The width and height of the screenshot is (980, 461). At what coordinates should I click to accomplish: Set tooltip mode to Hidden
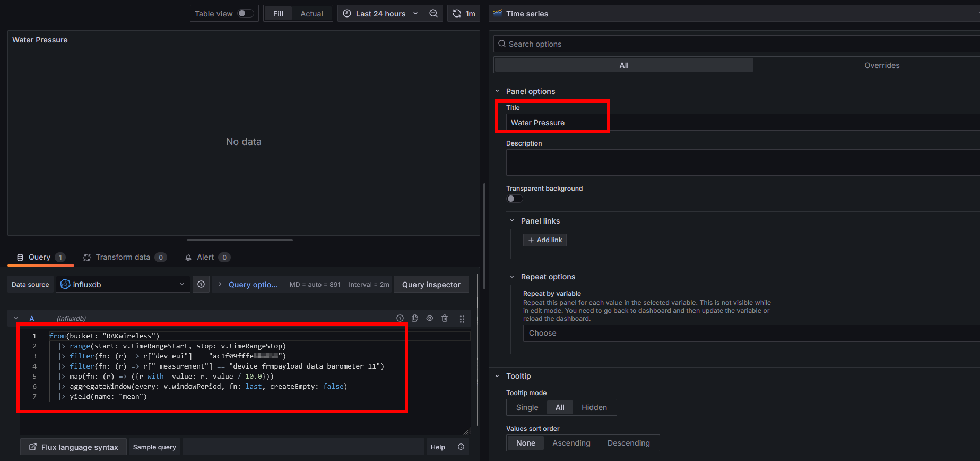tap(594, 407)
